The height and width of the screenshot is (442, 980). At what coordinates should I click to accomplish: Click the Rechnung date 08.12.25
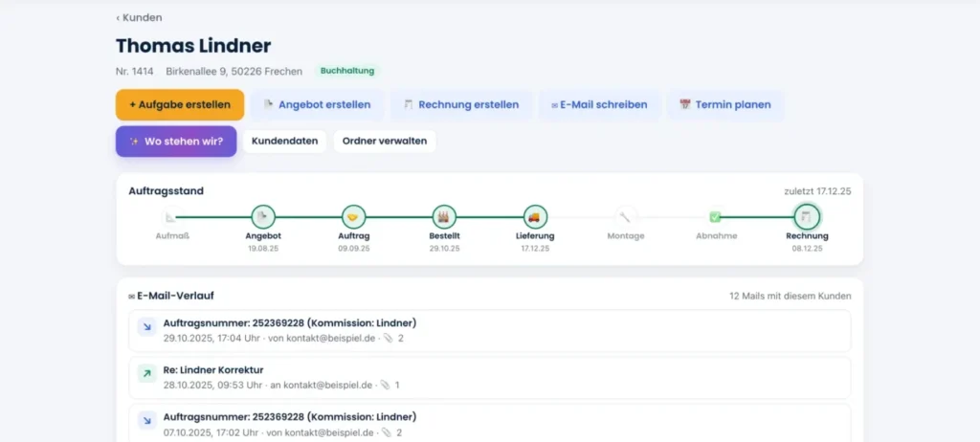[x=807, y=248]
